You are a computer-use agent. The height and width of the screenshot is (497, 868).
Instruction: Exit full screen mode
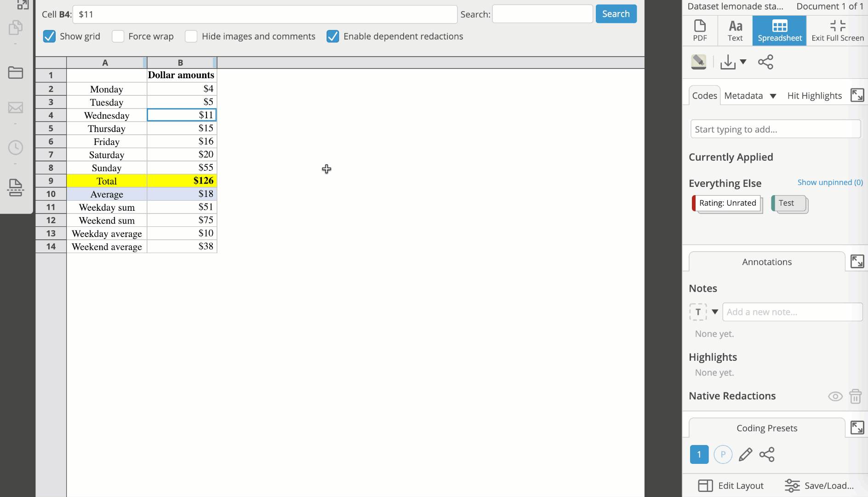point(837,30)
